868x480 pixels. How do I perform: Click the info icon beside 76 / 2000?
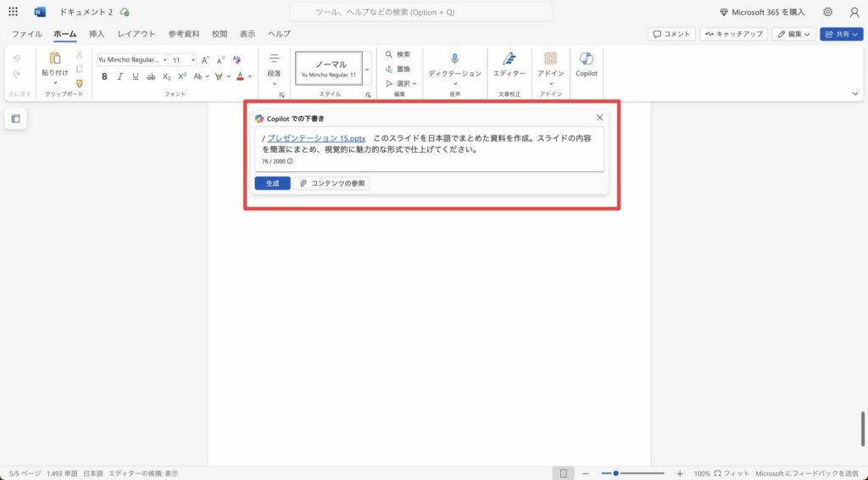point(290,161)
